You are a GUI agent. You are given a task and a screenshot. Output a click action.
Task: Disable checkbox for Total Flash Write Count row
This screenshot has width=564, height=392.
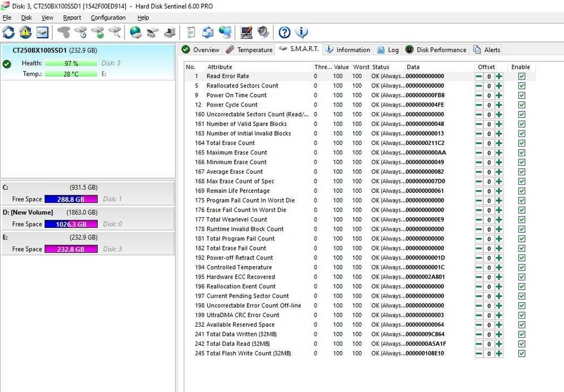click(521, 354)
